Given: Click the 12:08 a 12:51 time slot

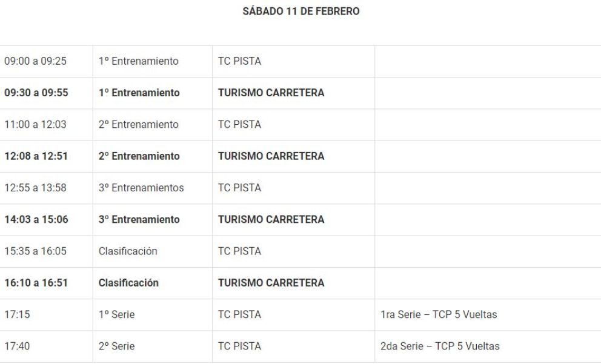Looking at the screenshot, I should pyautogui.click(x=36, y=156).
